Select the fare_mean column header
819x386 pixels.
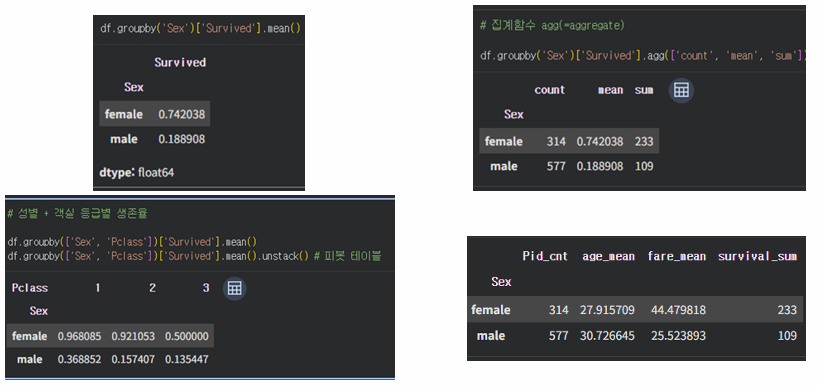click(676, 256)
